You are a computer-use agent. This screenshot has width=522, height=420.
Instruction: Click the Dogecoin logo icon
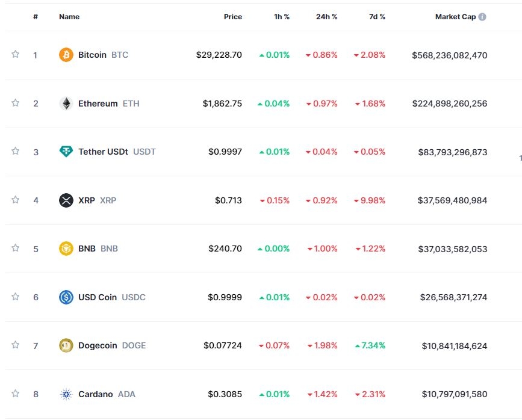pyautogui.click(x=66, y=345)
